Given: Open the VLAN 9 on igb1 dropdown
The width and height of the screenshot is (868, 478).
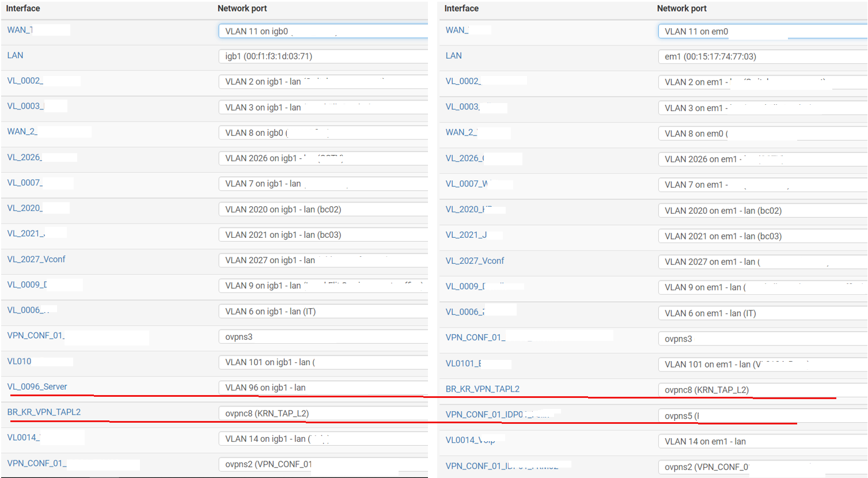Looking at the screenshot, I should pyautogui.click(x=323, y=285).
